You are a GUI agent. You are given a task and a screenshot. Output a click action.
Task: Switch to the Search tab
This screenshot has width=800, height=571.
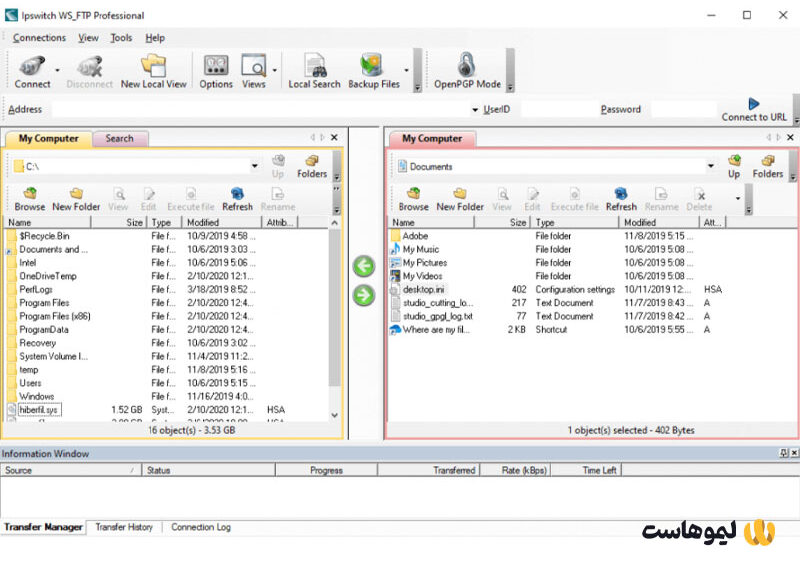pyautogui.click(x=119, y=139)
